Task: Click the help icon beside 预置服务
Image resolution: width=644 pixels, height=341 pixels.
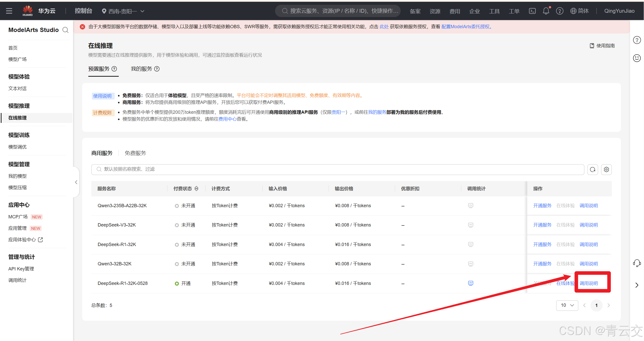Action: point(114,69)
